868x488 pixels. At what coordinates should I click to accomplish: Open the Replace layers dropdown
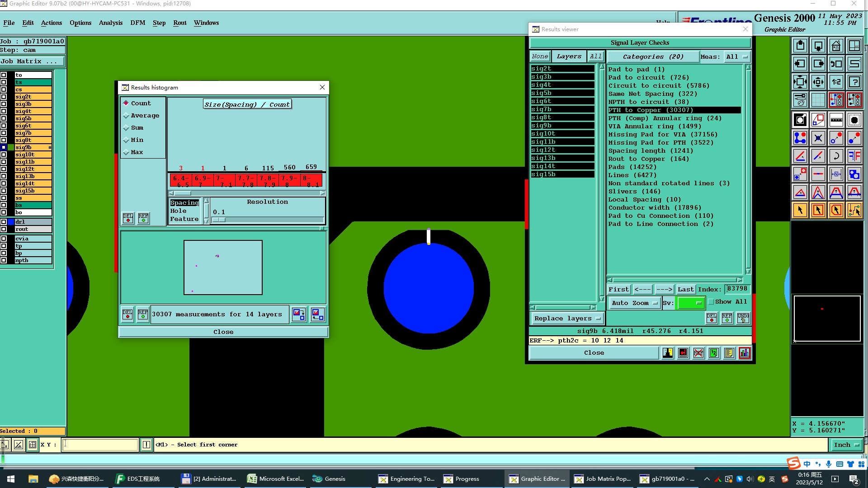[567, 319]
